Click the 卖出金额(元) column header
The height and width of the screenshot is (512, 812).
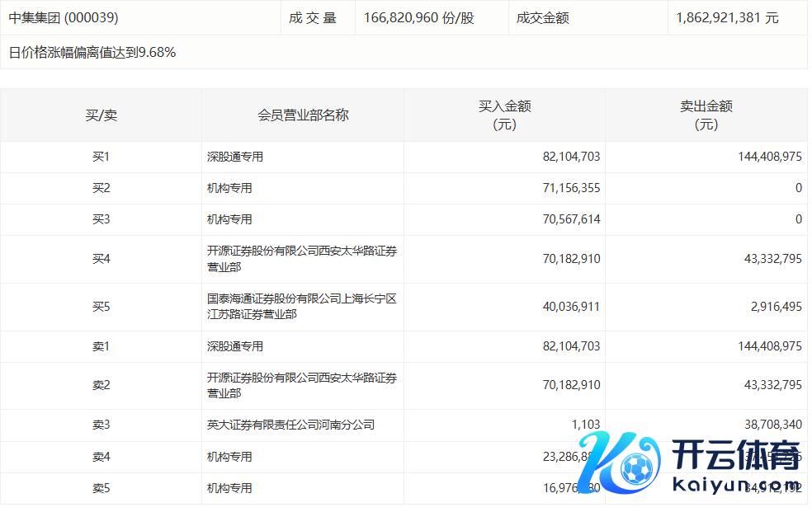(x=706, y=115)
